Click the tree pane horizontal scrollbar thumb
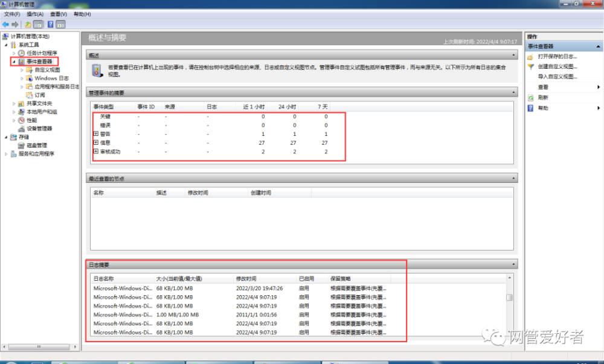 pyautogui.click(x=39, y=347)
